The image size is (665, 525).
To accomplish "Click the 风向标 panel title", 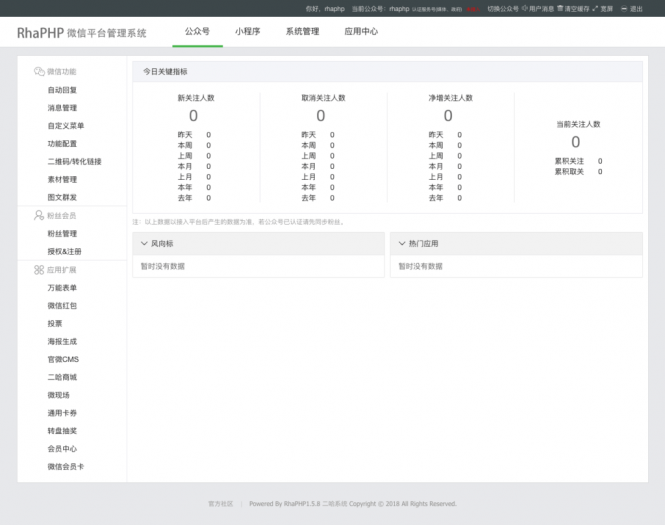I will click(x=162, y=243).
